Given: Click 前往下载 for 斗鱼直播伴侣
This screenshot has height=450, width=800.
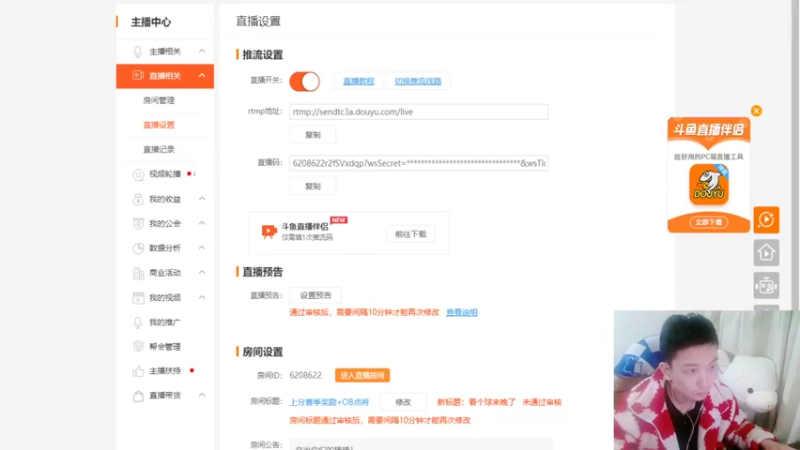Looking at the screenshot, I should click(x=411, y=234).
